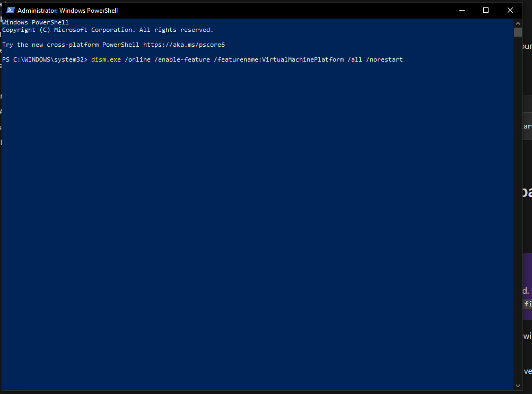Click the "Try the new cross-platform PowerShell" text
Screen dimensions: 532x394
[71, 45]
